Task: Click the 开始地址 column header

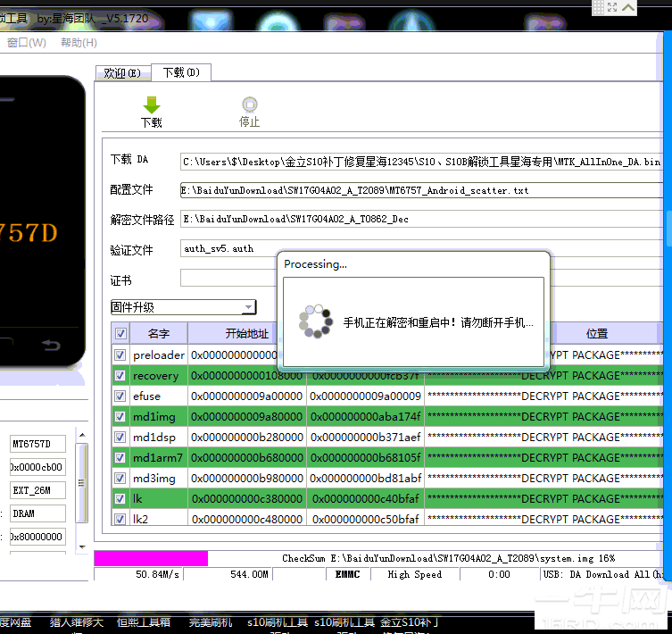Action: coord(247,333)
